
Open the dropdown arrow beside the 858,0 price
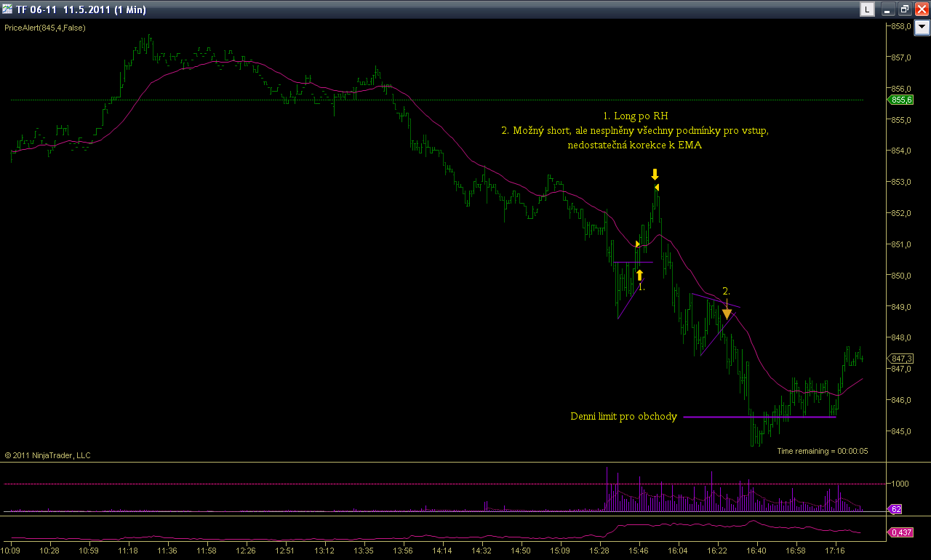click(922, 28)
